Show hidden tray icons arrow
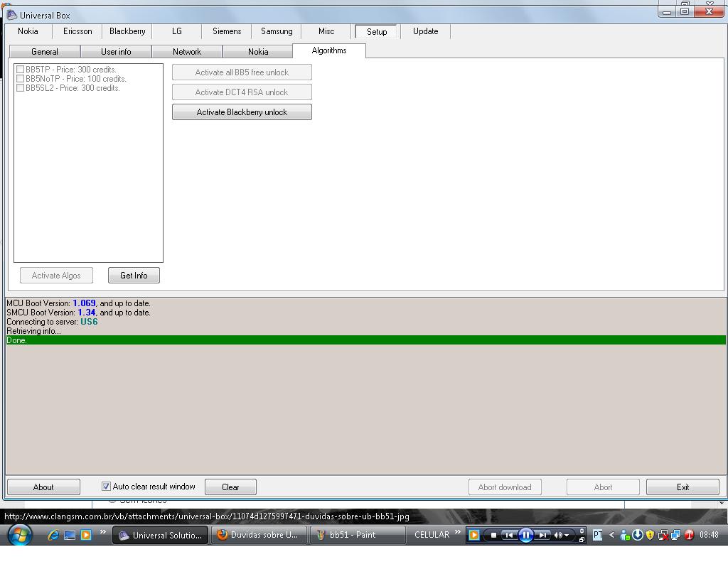Image resolution: width=728 pixels, height=564 pixels. 611,536
